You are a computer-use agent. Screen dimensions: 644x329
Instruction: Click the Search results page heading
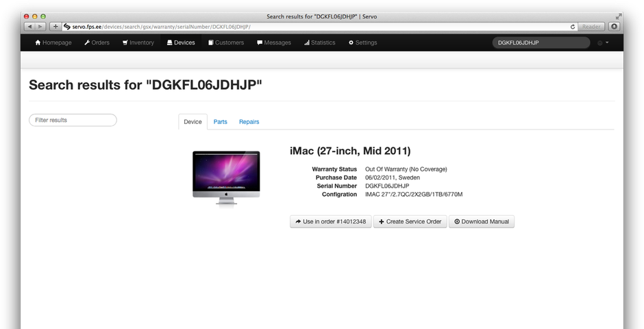click(145, 85)
